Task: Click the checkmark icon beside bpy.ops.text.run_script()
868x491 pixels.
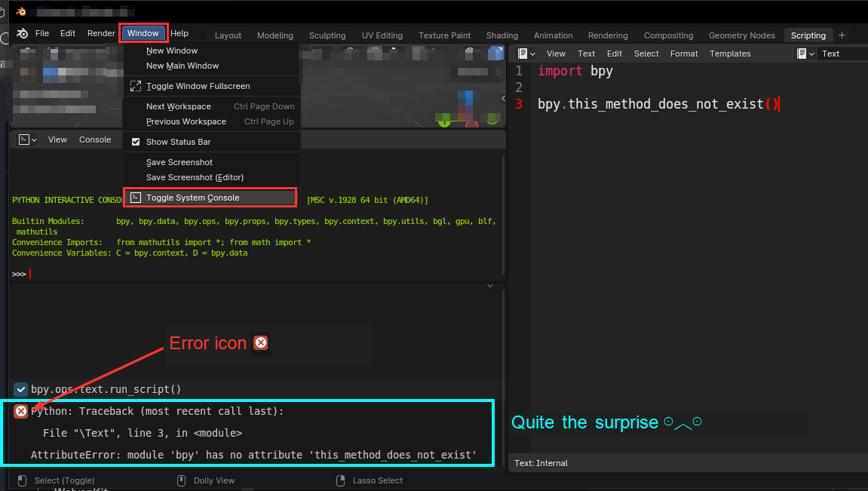Action: (21, 389)
